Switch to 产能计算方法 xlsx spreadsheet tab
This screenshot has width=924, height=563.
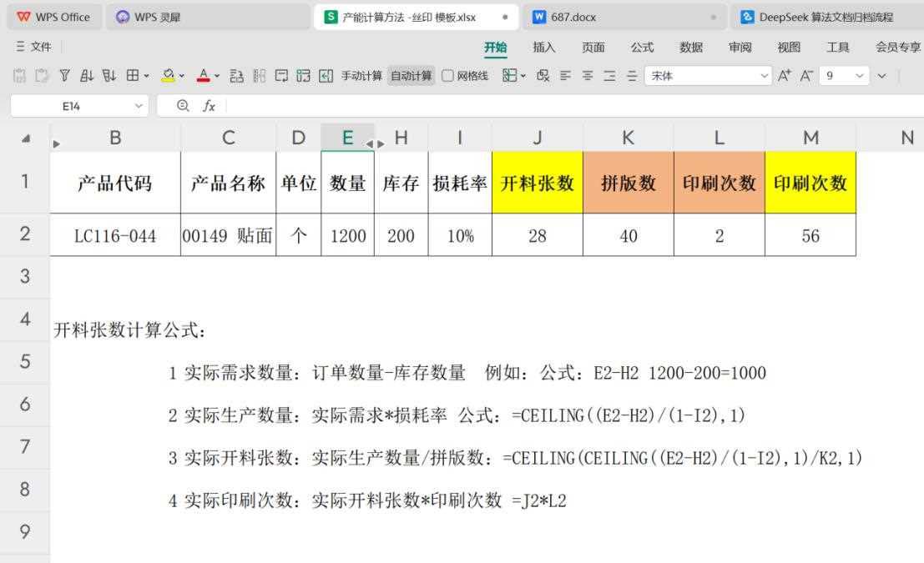click(416, 17)
